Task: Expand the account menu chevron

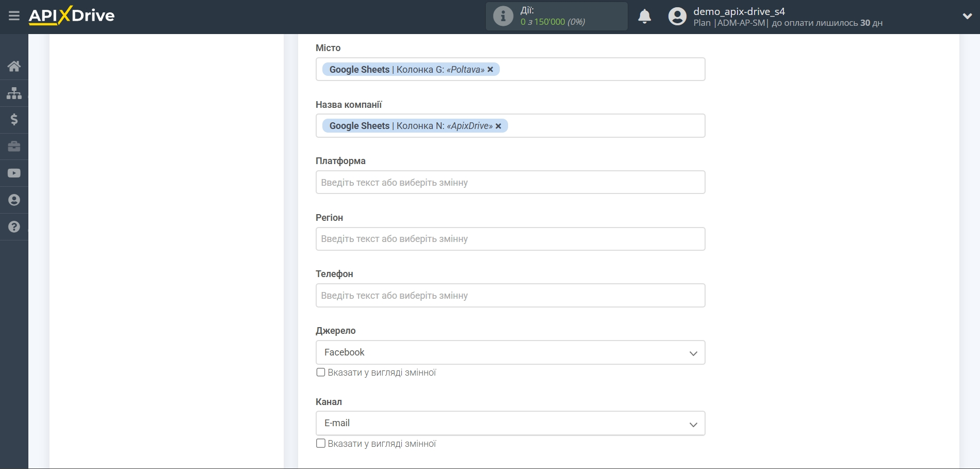Action: (x=967, y=17)
